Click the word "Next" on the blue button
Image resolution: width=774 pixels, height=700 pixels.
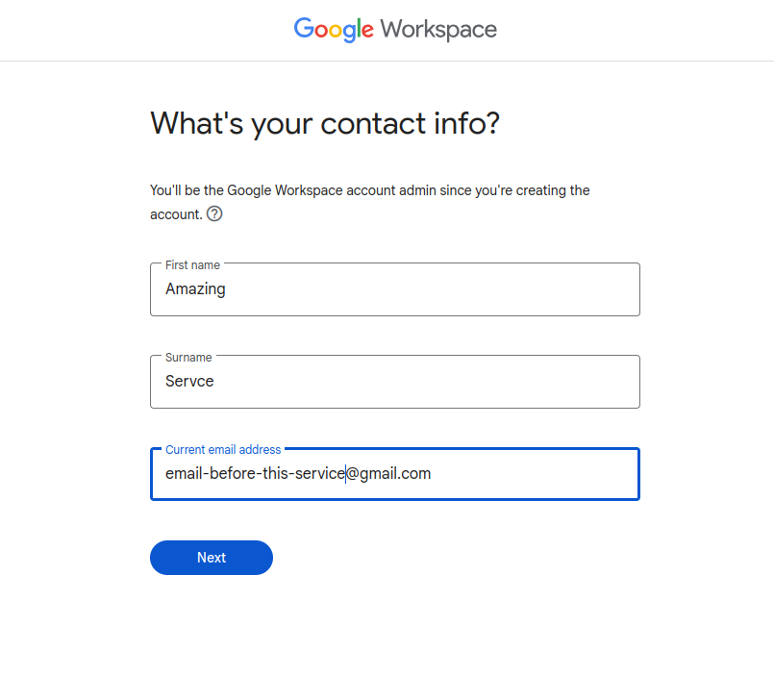(x=212, y=558)
